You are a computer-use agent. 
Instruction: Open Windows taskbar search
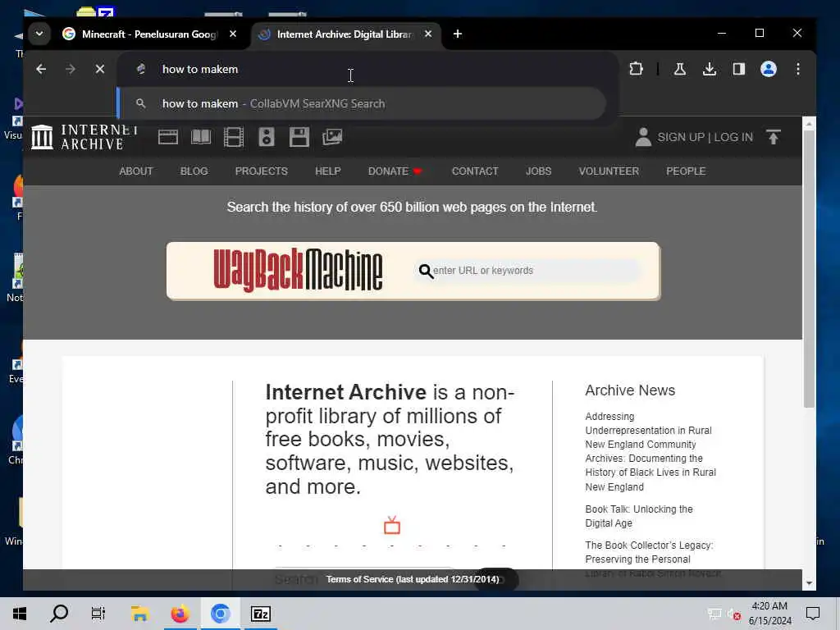(59, 614)
